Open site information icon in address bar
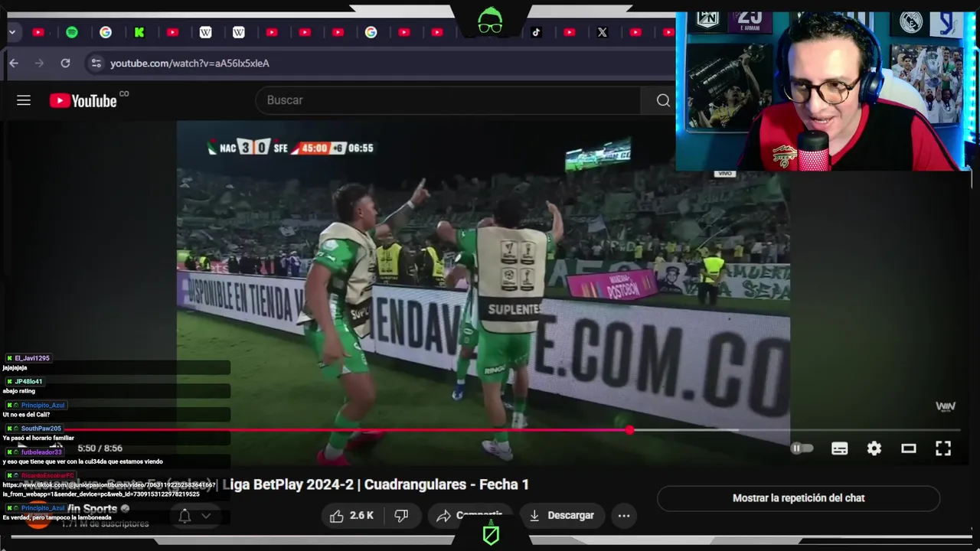The image size is (980, 551). click(x=96, y=64)
